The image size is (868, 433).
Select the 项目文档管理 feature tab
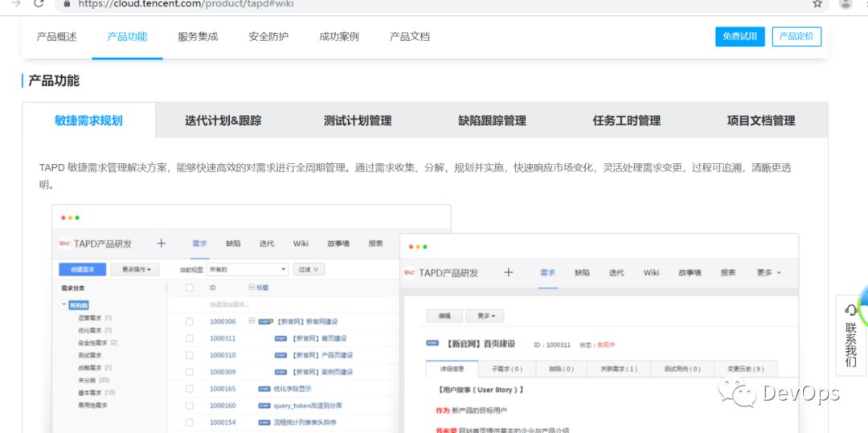click(x=761, y=121)
